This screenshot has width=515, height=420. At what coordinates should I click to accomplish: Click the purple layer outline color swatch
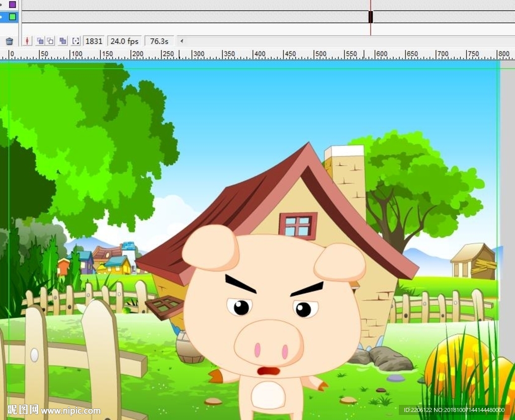click(x=13, y=5)
